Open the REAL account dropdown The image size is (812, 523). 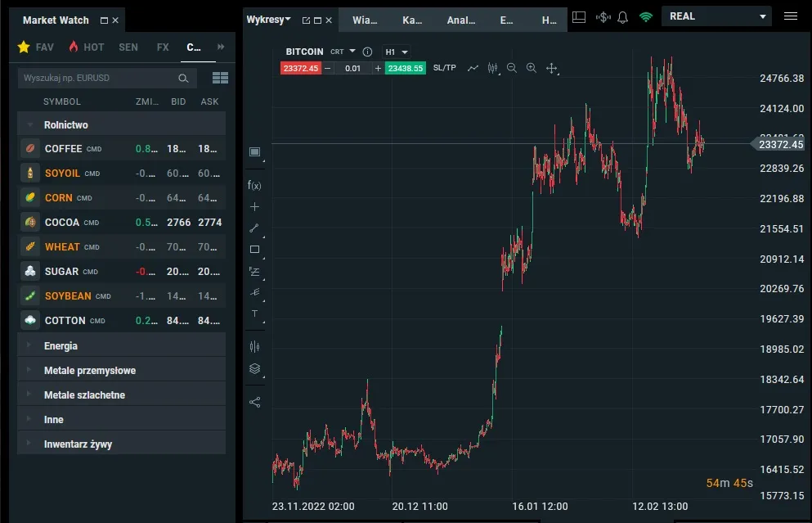point(716,16)
